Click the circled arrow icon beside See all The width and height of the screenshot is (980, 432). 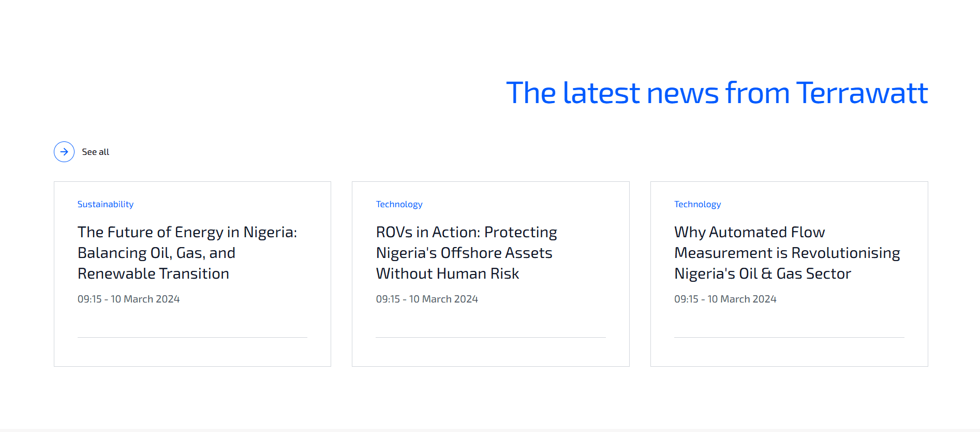(x=64, y=152)
